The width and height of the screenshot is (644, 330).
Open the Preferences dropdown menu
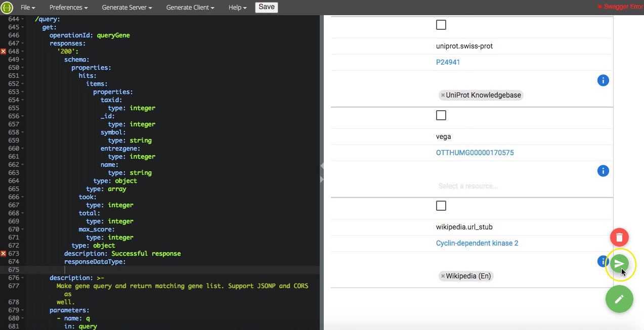(x=68, y=8)
